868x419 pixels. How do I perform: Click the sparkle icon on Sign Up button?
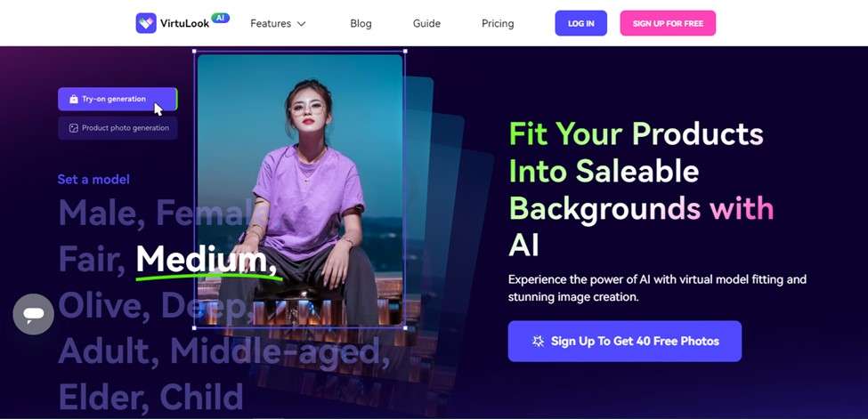click(x=538, y=341)
